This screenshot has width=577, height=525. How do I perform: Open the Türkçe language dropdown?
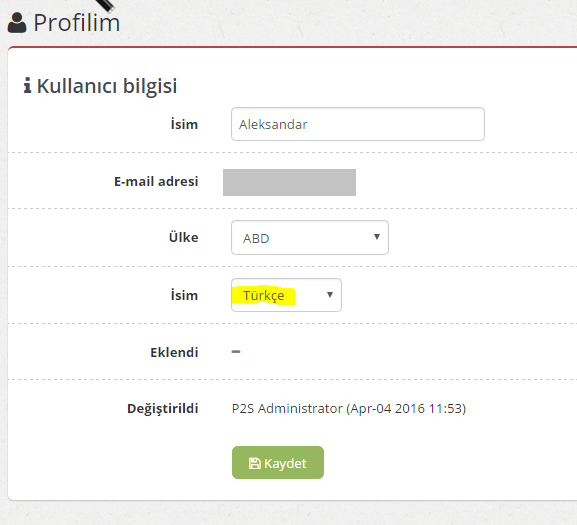click(x=286, y=295)
